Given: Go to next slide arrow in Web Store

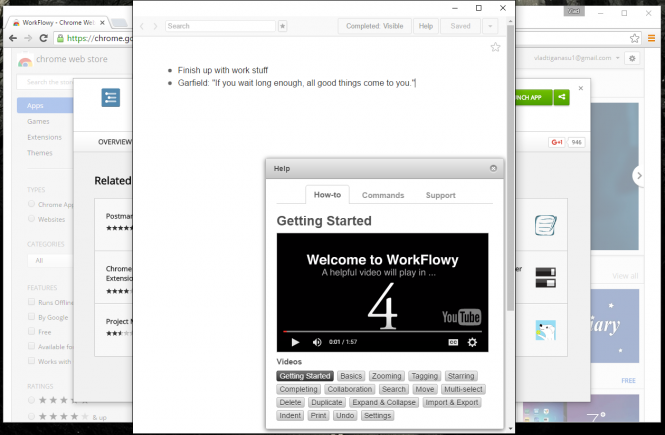Looking at the screenshot, I should click(x=639, y=175).
